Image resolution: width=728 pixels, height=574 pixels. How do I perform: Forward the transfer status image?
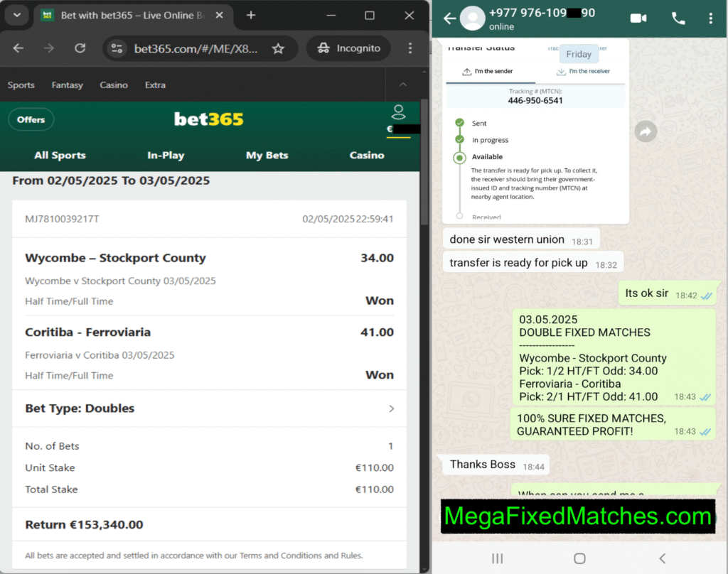(646, 132)
